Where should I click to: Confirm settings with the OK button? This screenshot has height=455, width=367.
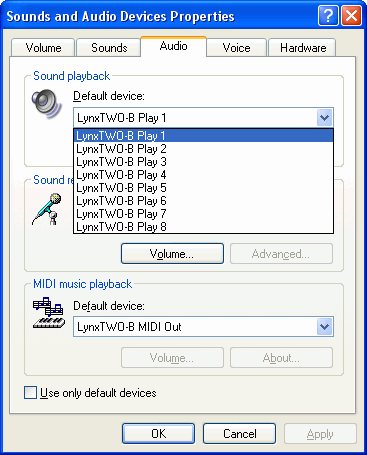point(158,434)
